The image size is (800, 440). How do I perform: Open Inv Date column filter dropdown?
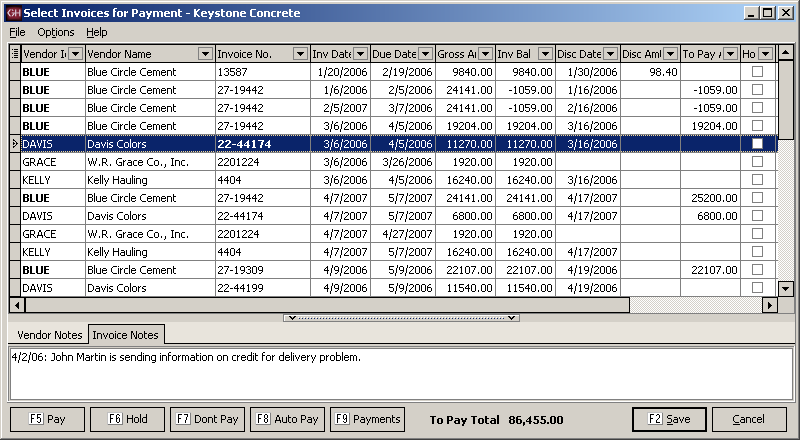360,54
